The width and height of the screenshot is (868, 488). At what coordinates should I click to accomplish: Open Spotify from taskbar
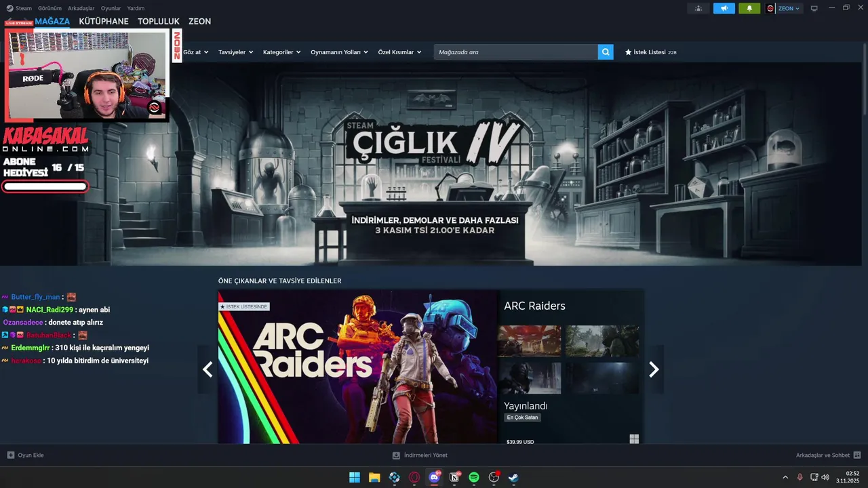(474, 477)
